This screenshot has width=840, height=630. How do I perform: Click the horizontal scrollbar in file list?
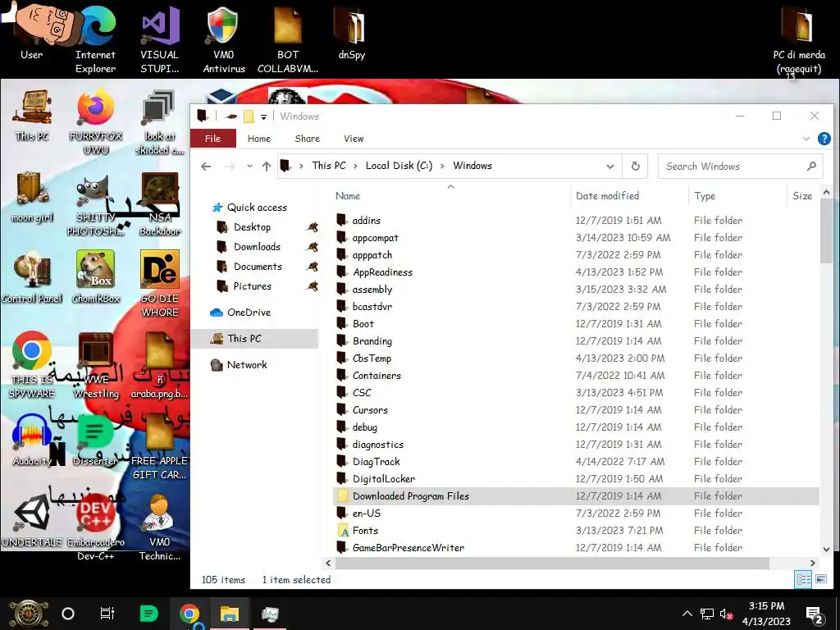coord(552,563)
